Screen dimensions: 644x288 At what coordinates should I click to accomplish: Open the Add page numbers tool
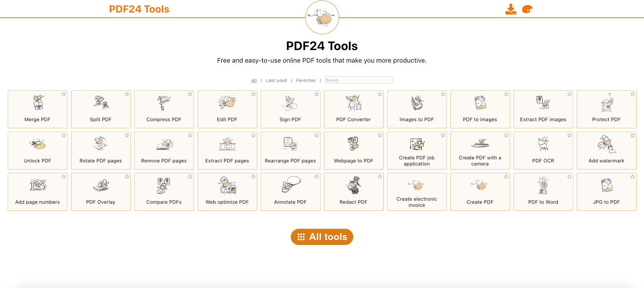click(38, 192)
